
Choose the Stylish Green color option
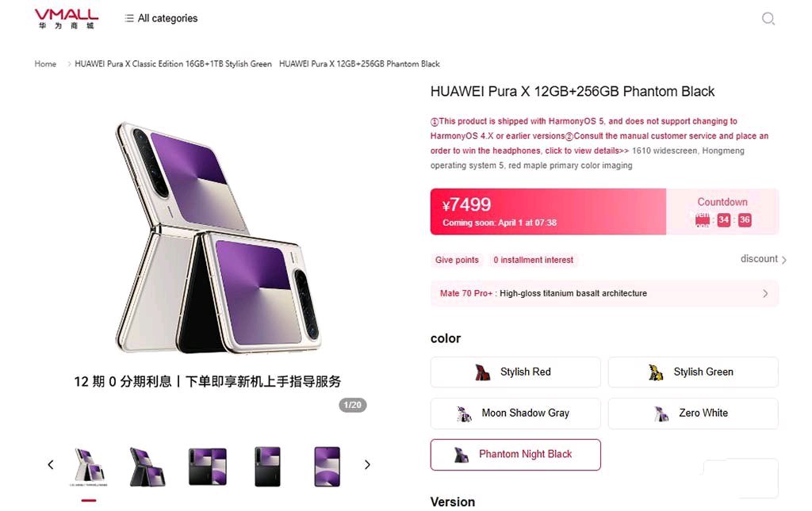[693, 372]
